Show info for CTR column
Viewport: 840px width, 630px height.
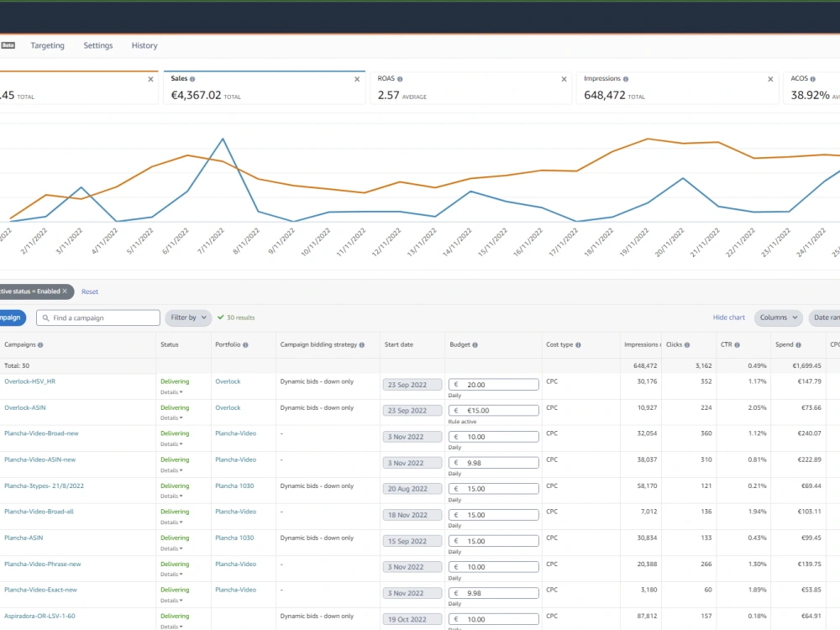point(738,345)
